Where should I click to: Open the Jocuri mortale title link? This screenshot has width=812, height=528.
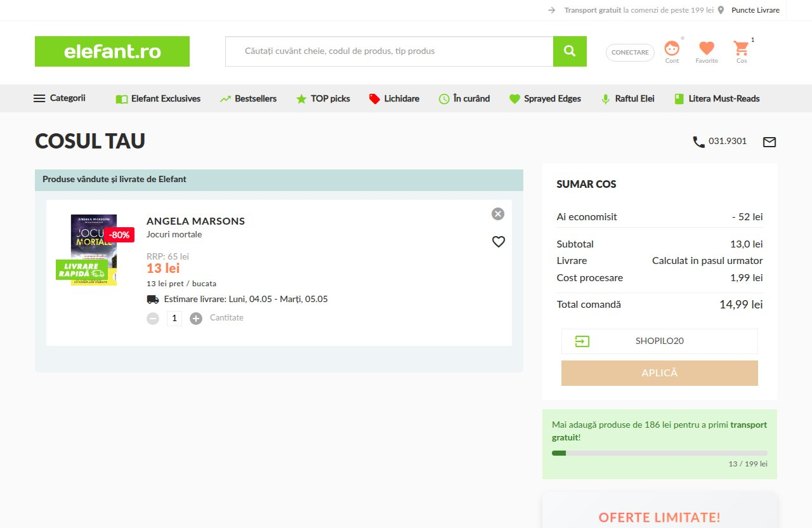pyautogui.click(x=174, y=234)
